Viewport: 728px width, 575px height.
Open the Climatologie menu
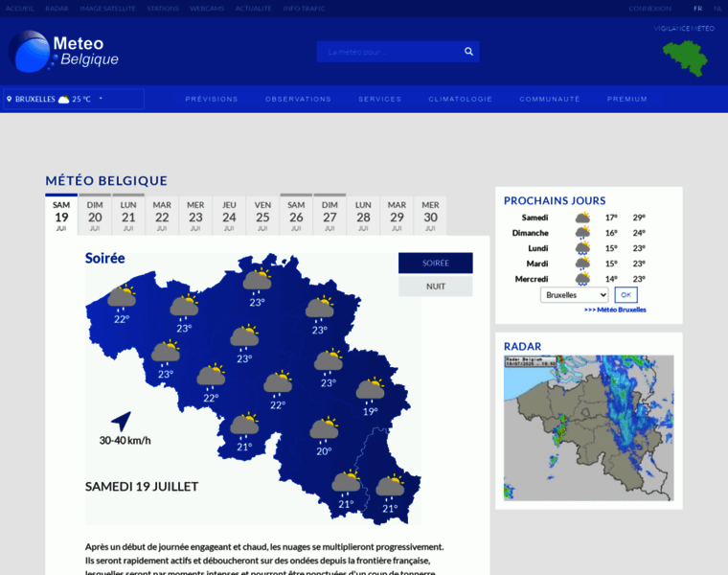pyautogui.click(x=460, y=99)
